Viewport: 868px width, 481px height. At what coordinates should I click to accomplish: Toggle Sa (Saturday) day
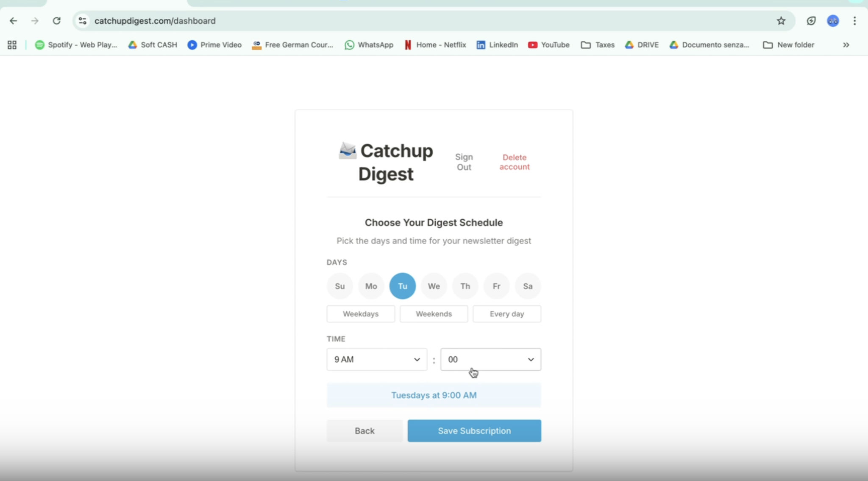coord(528,286)
